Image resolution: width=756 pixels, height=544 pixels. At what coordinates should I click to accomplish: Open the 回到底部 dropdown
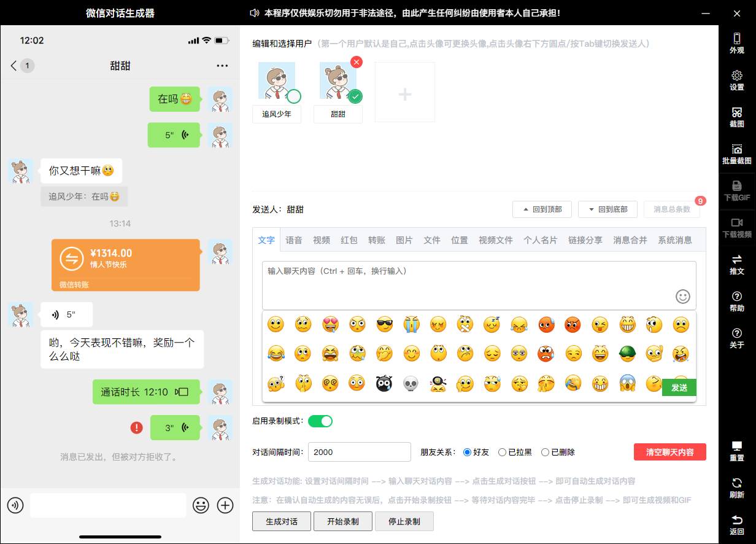click(607, 209)
